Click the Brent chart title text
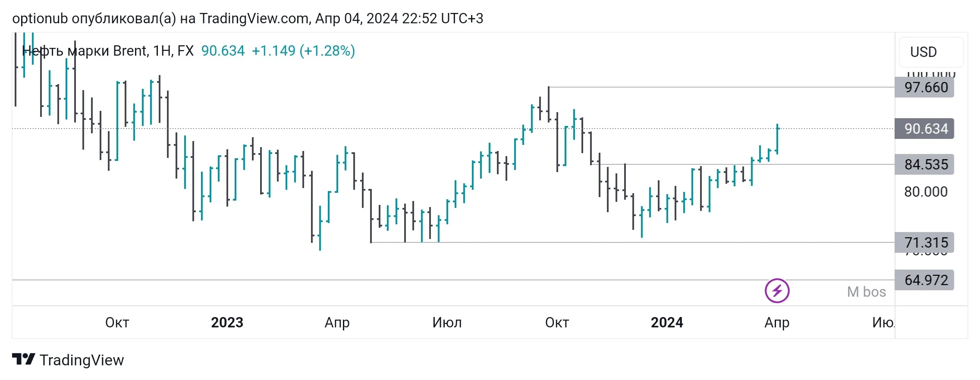Viewport: 980px width, 380px height. click(107, 51)
